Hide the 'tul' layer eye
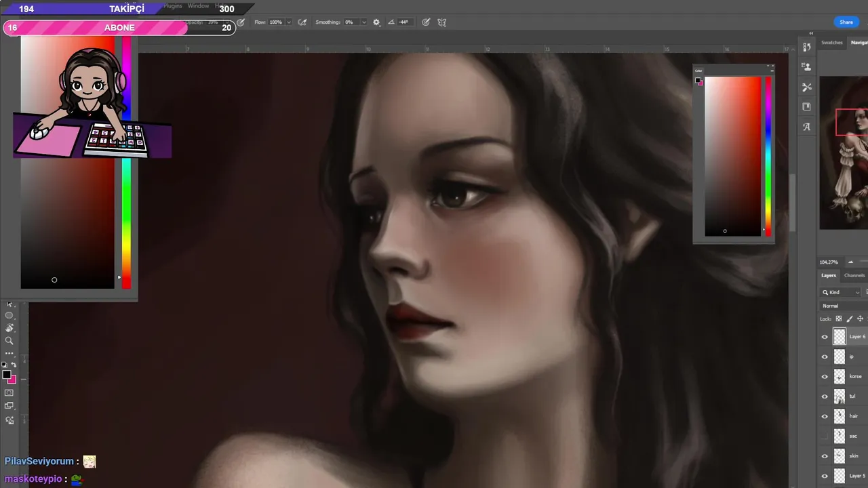This screenshot has width=868, height=488. [x=825, y=396]
